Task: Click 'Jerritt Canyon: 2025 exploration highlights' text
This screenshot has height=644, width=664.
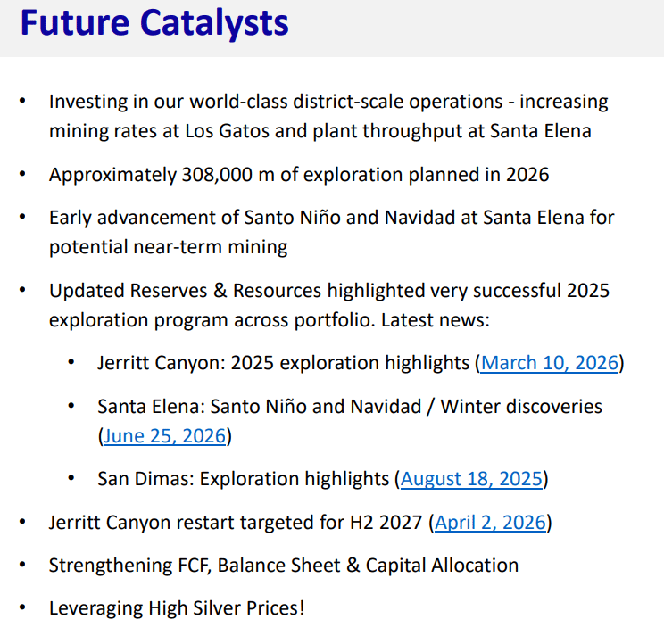Action: tap(283, 363)
